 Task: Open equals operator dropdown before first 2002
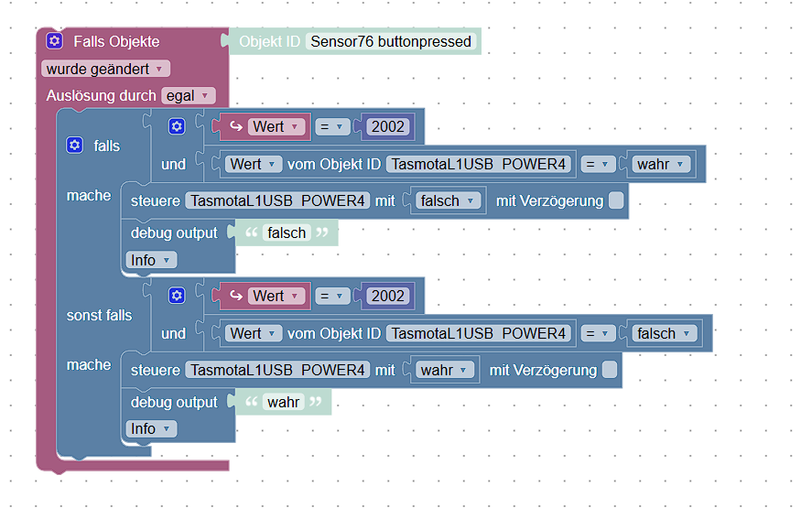tap(332, 127)
